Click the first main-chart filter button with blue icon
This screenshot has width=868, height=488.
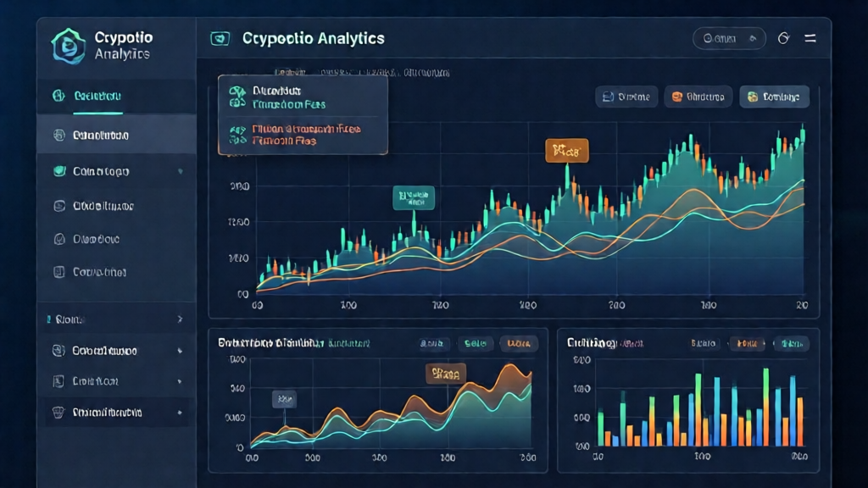(626, 97)
